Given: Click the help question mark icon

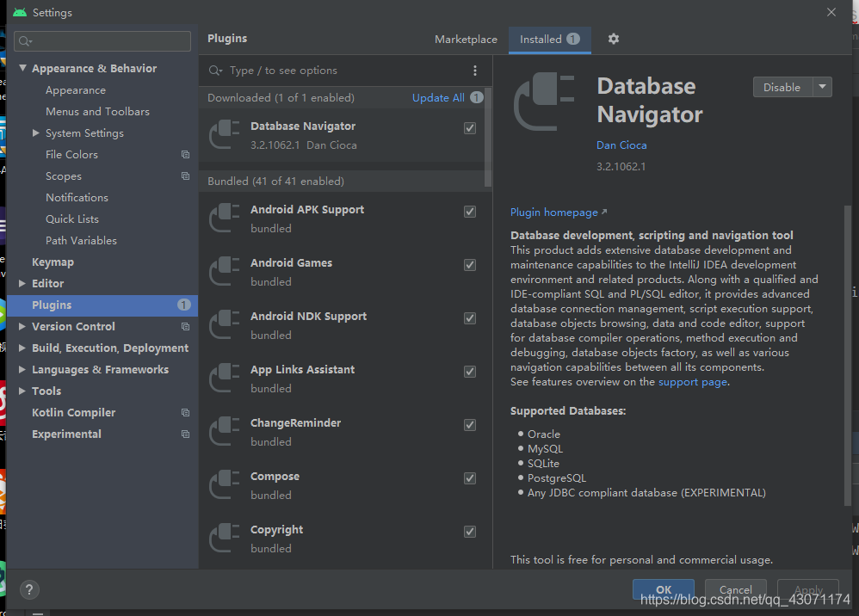Looking at the screenshot, I should coord(29,589).
